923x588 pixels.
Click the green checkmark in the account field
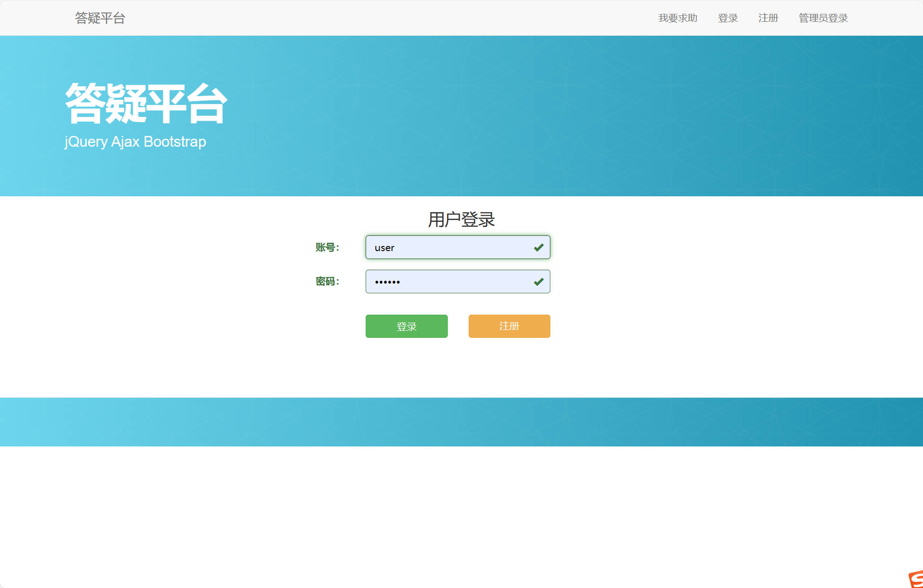(x=539, y=247)
